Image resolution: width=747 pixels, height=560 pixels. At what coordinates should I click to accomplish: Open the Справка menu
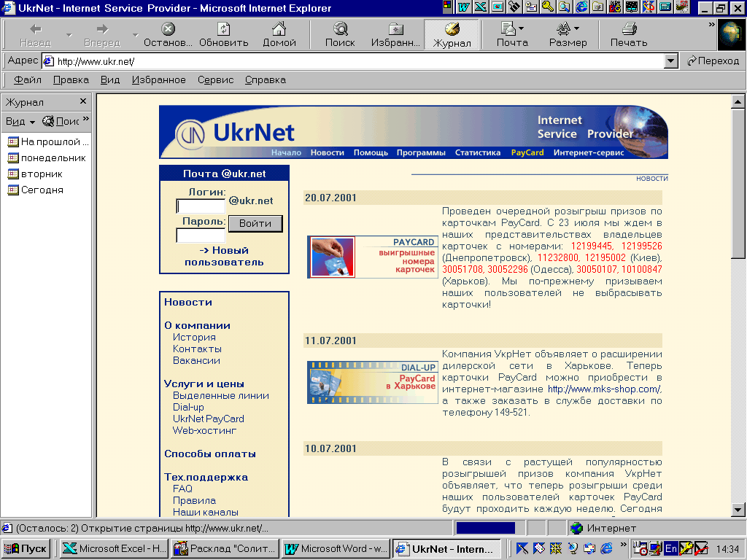tap(266, 80)
